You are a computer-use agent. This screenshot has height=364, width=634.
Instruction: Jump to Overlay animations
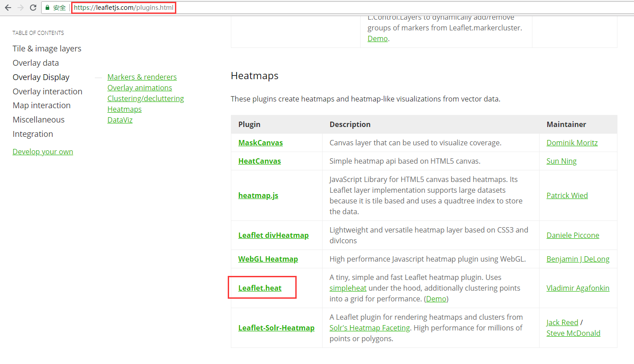point(140,88)
